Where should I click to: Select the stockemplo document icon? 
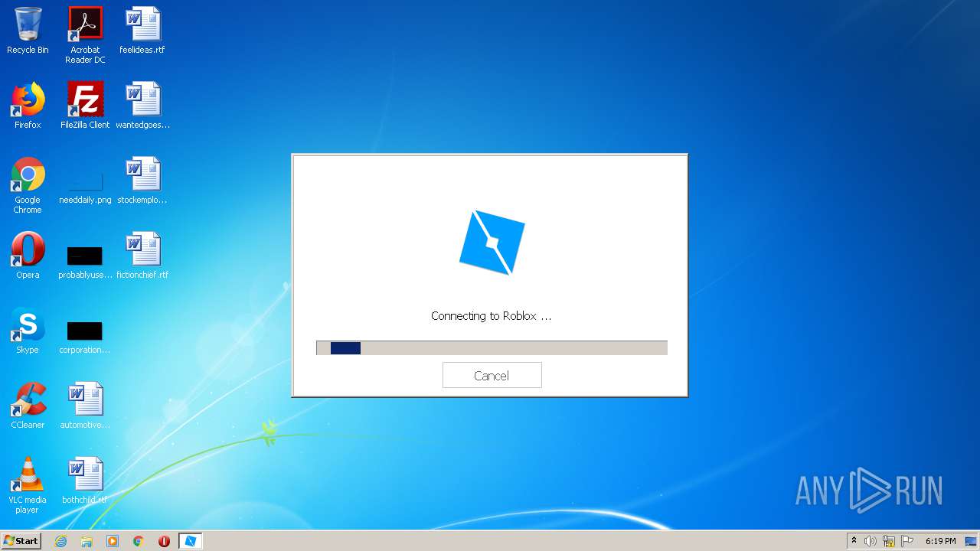[142, 181]
